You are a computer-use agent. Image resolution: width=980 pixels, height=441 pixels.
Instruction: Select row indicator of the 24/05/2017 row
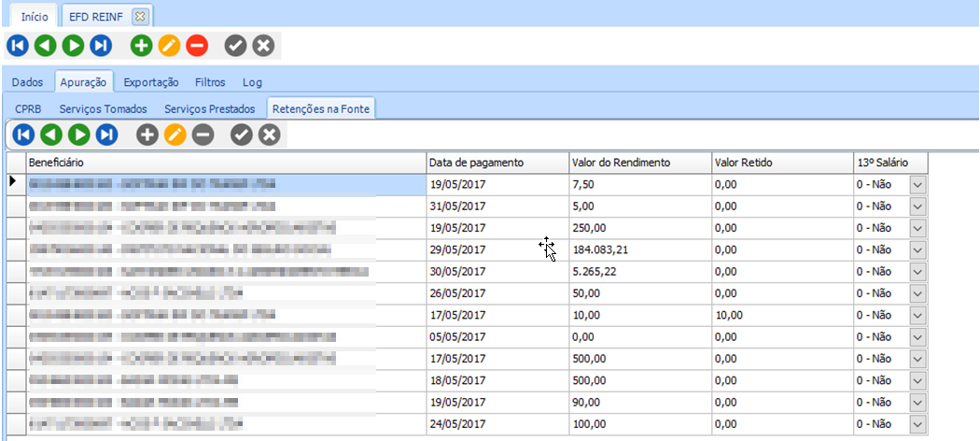coord(16,424)
